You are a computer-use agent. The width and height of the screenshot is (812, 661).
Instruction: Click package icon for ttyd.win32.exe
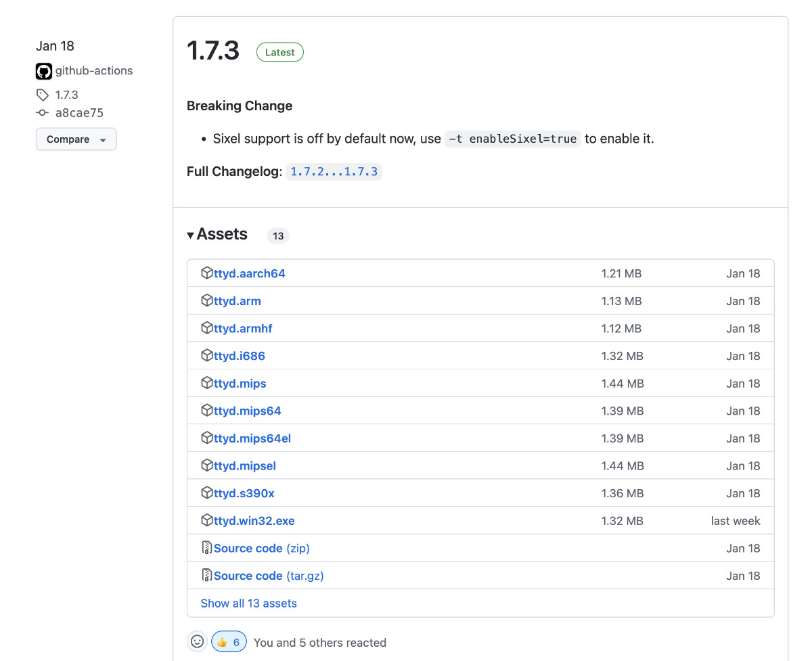coord(207,520)
